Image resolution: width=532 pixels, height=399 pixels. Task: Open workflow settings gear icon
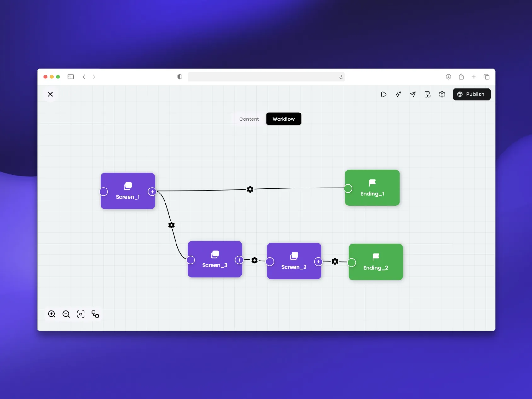442,94
